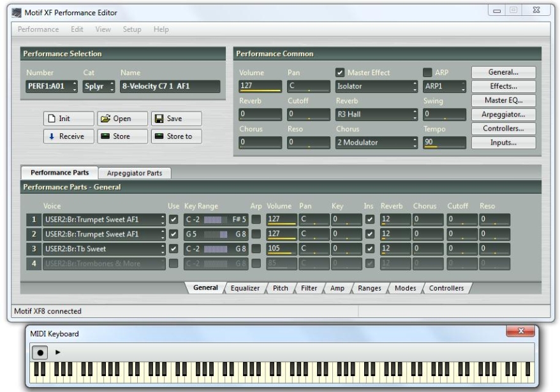Screen dimensions: 560x392
Task: Select the Performance Parts tab
Action: click(x=60, y=173)
